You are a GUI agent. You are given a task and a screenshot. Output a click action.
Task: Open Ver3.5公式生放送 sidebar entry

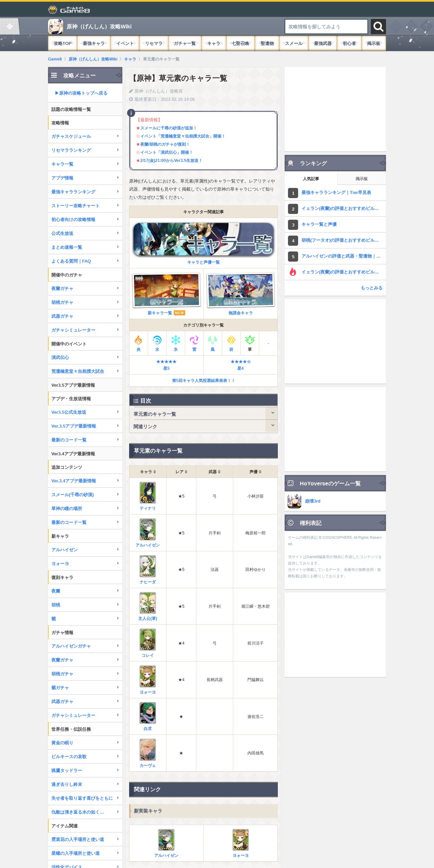pyautogui.click(x=85, y=412)
